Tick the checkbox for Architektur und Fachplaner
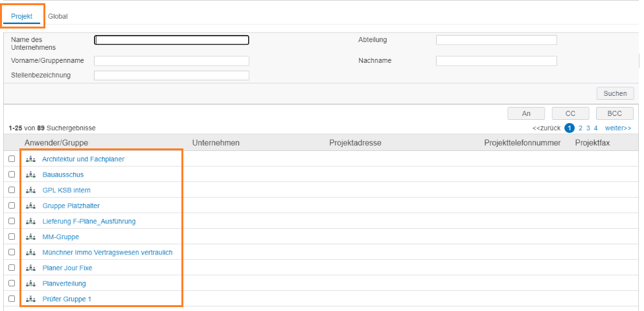The height and width of the screenshot is (311, 644). (x=12, y=159)
